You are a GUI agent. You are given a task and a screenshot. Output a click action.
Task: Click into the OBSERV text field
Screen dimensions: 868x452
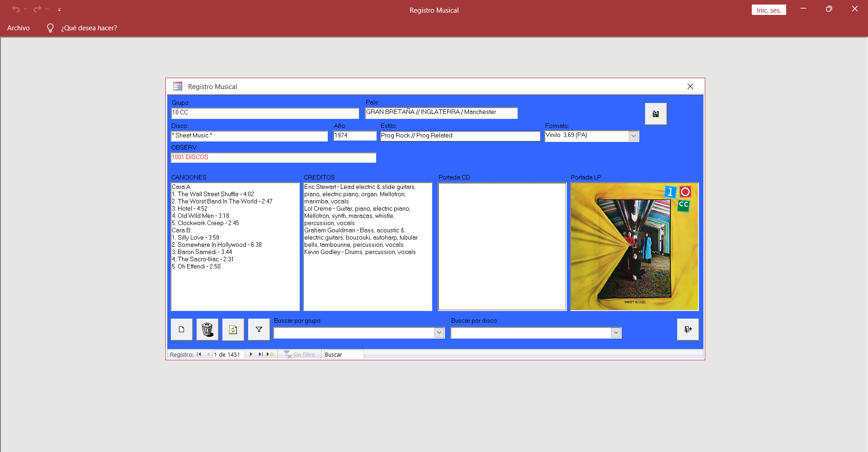coord(273,157)
